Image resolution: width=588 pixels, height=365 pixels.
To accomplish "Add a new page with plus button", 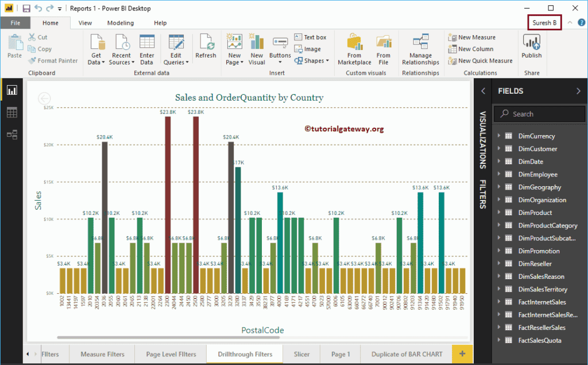I will [x=463, y=354].
